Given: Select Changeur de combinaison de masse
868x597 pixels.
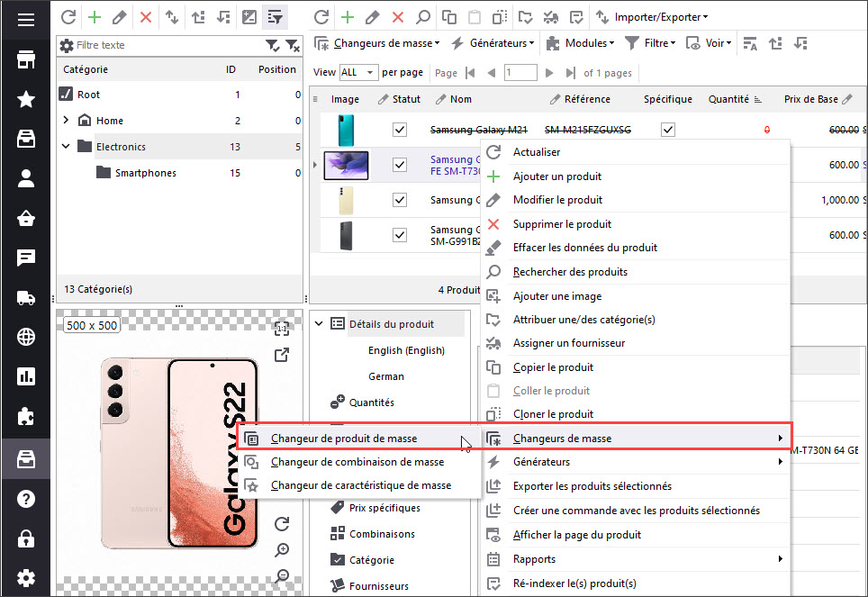Looking at the screenshot, I should pyautogui.click(x=359, y=462).
